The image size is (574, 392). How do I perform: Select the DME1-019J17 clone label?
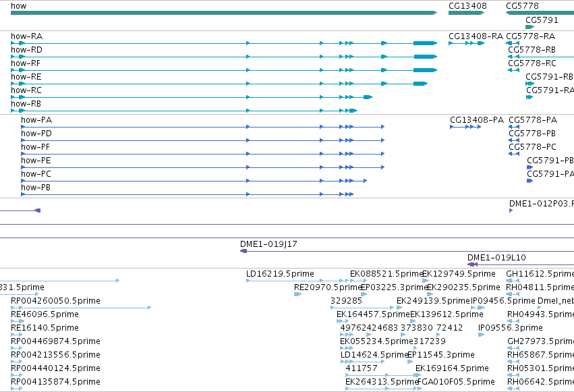click(268, 244)
